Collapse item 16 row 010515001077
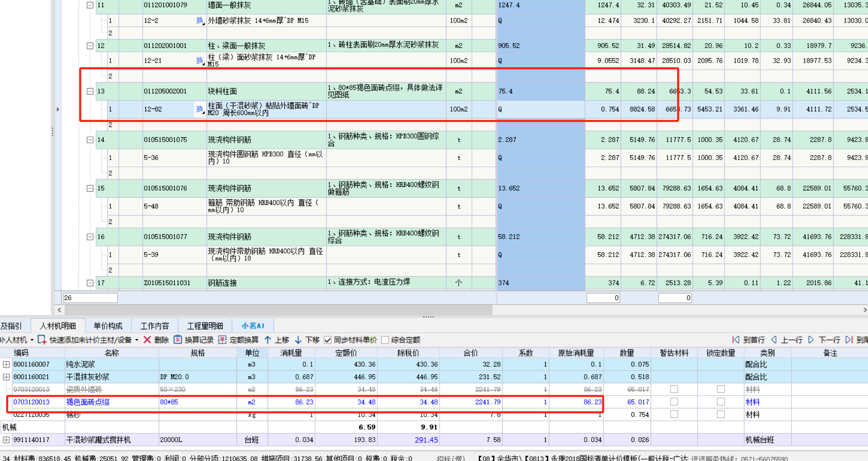The height and width of the screenshot is (461, 868). pos(90,237)
